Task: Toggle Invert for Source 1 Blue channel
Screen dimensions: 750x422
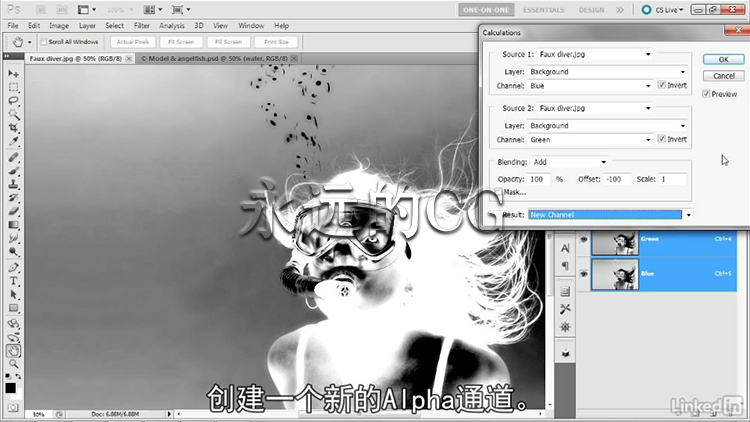Action: pyautogui.click(x=662, y=85)
